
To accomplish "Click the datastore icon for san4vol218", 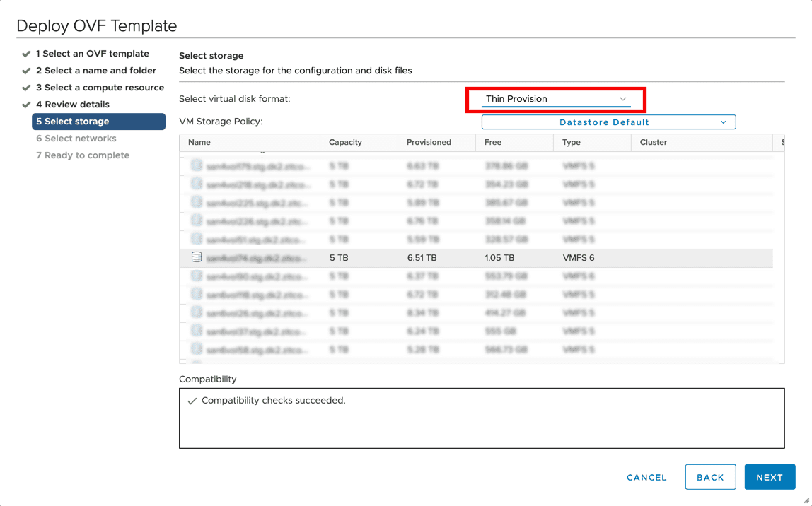I will pyautogui.click(x=197, y=184).
